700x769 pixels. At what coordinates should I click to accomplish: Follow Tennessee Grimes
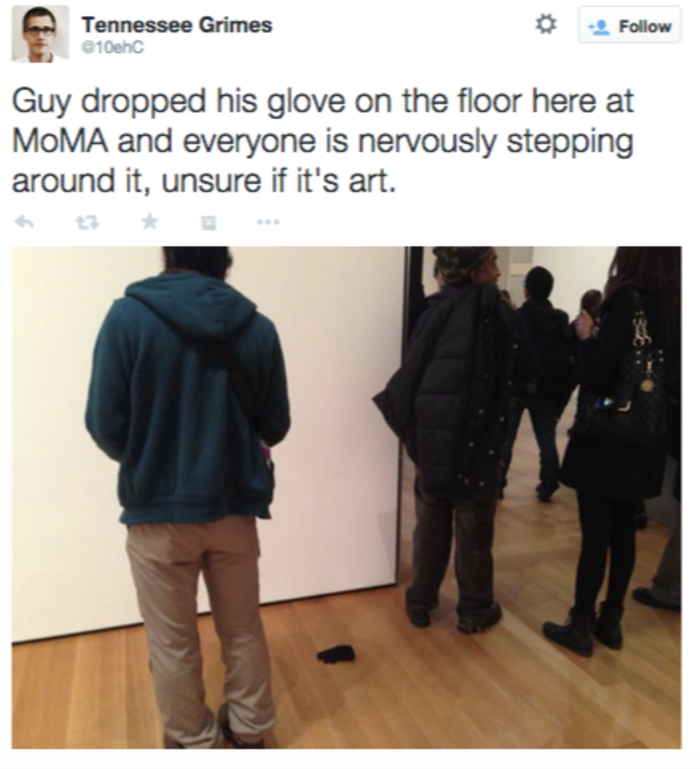click(x=629, y=26)
